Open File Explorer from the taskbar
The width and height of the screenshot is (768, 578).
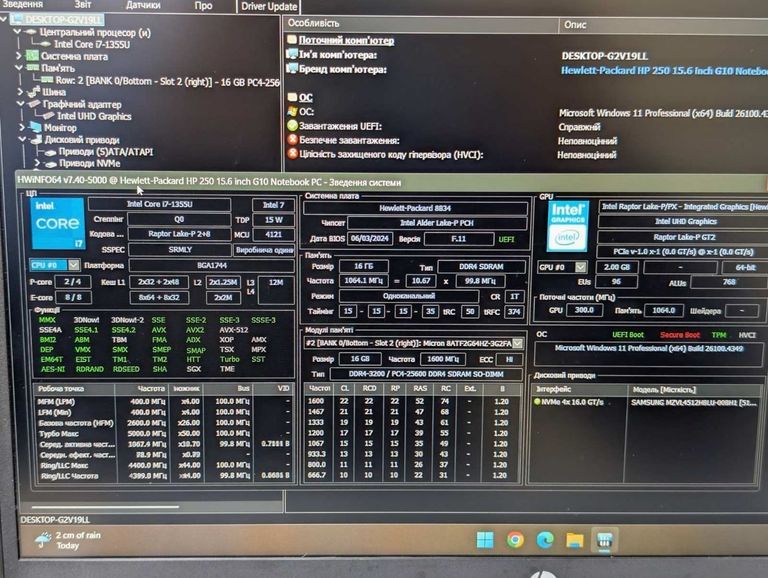click(575, 540)
